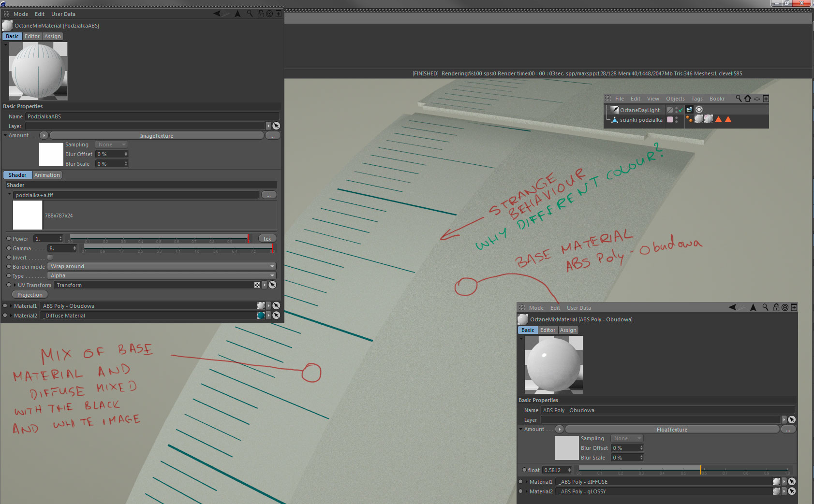814x504 pixels.
Task: Click the Projection button
Action: pos(30,295)
